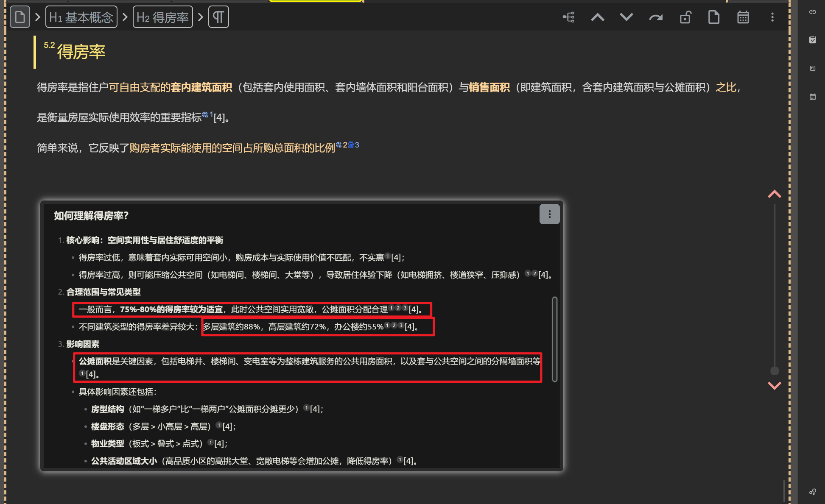Open the hierarchy tree icon in the toolbar
Image resolution: width=825 pixels, height=504 pixels.
[x=569, y=17]
